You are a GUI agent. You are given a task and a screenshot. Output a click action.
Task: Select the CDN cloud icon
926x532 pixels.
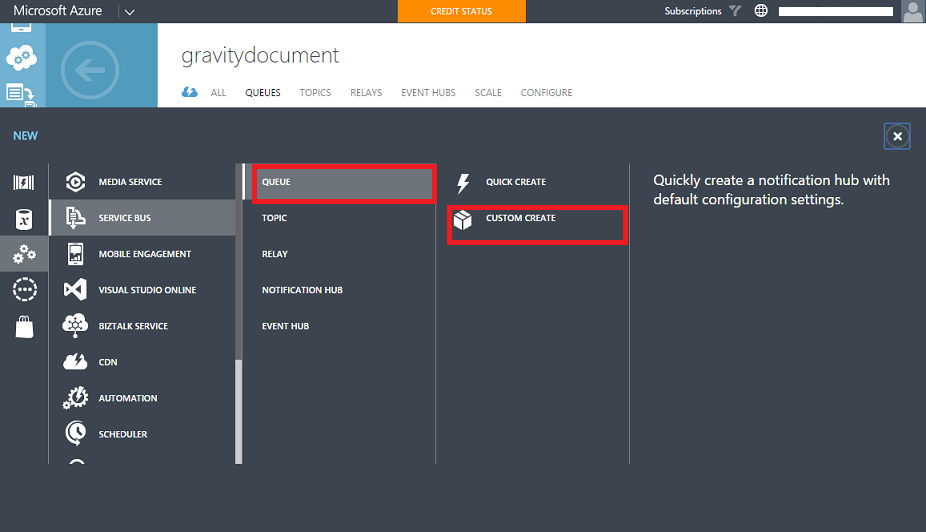tap(75, 362)
